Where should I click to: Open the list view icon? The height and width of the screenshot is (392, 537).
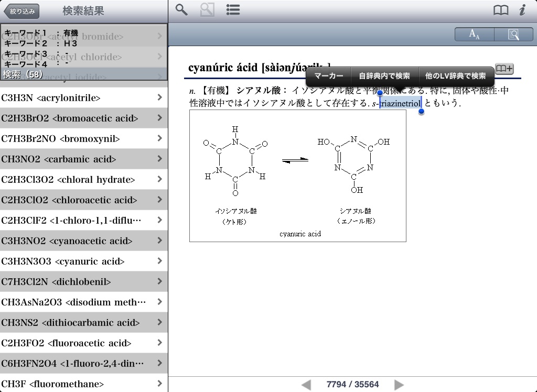point(233,10)
